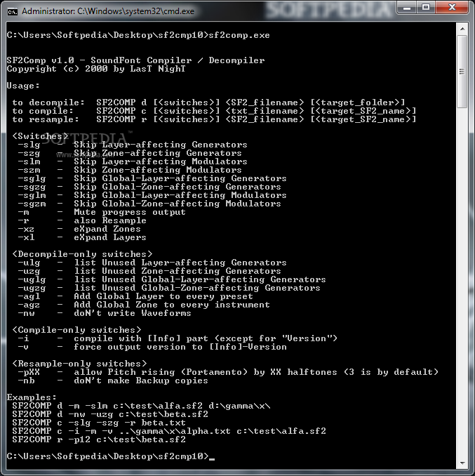Click the 'to decompile:' usage line

click(x=208, y=103)
